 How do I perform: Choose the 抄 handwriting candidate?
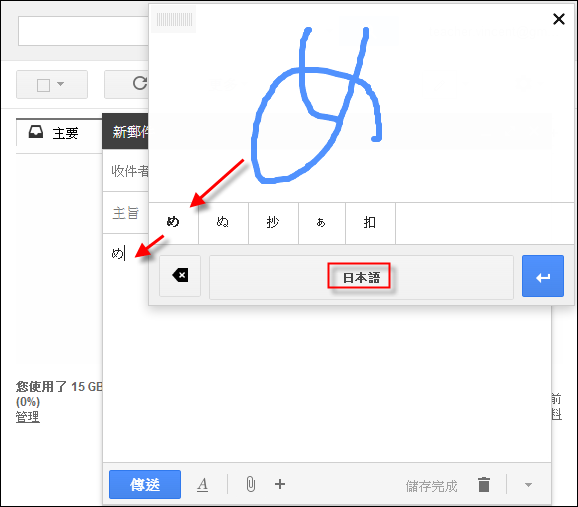click(273, 222)
